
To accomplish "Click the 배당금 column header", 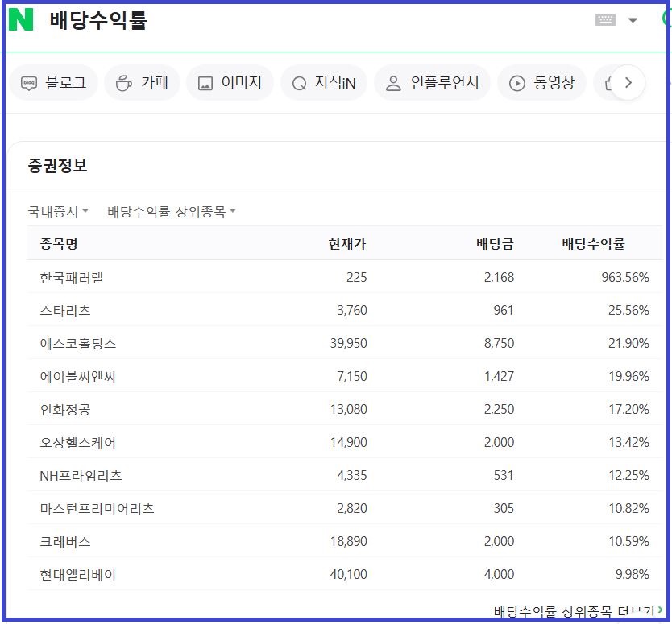I will click(x=495, y=244).
